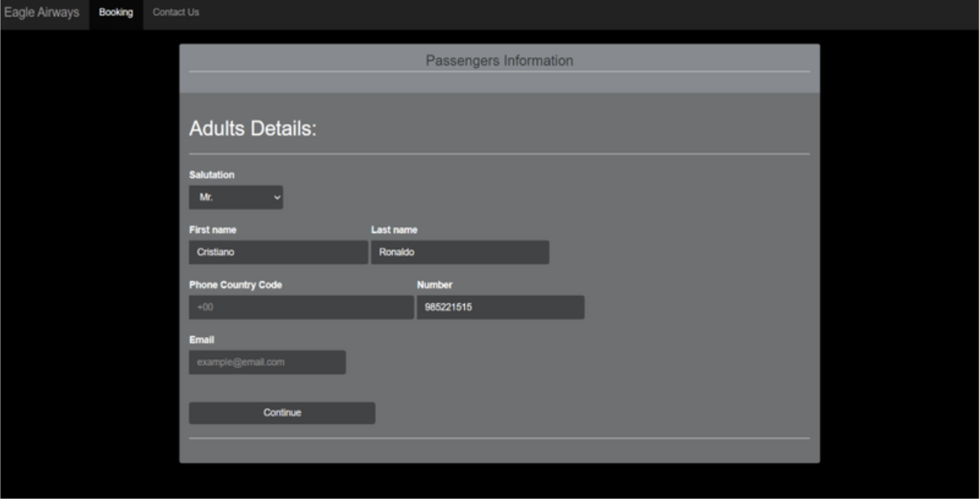
Task: Open the Contact Us page
Action: (x=176, y=12)
